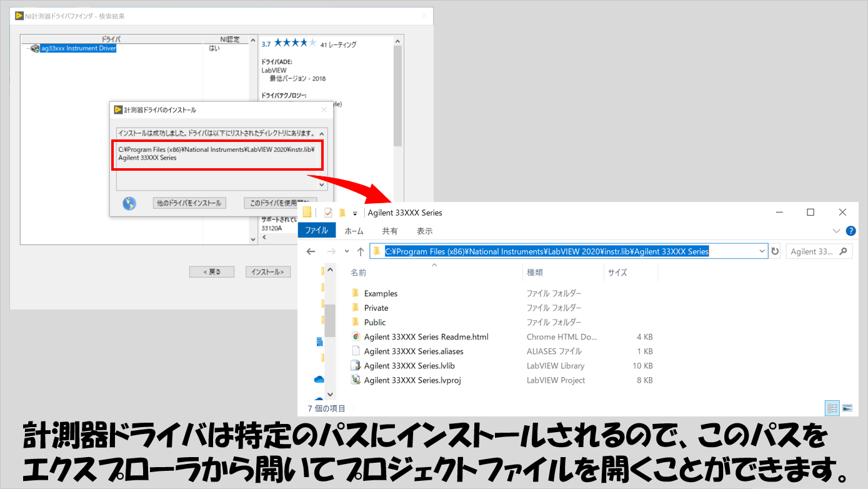Viewport: 868px width, 489px height.
Task: Go back with Explorer's back arrow
Action: [311, 251]
